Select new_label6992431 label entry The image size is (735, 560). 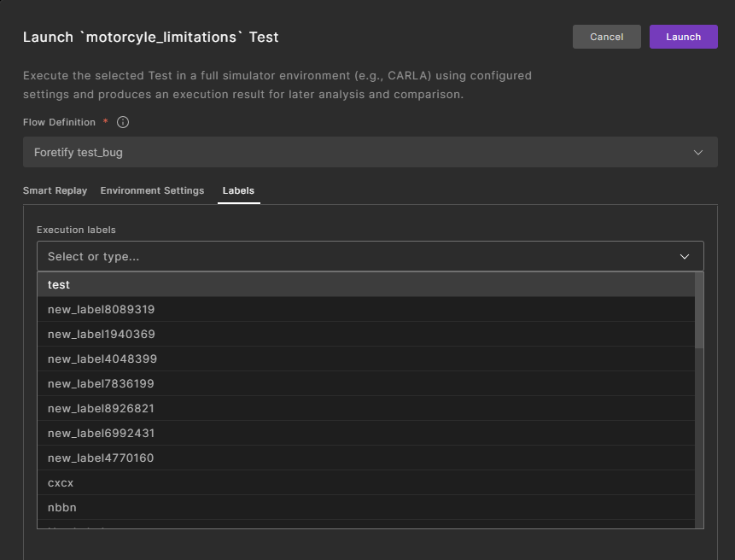pyautogui.click(x=365, y=433)
